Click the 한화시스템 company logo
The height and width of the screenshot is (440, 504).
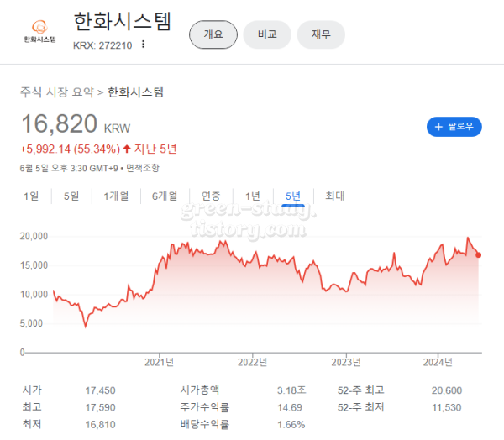point(39,32)
